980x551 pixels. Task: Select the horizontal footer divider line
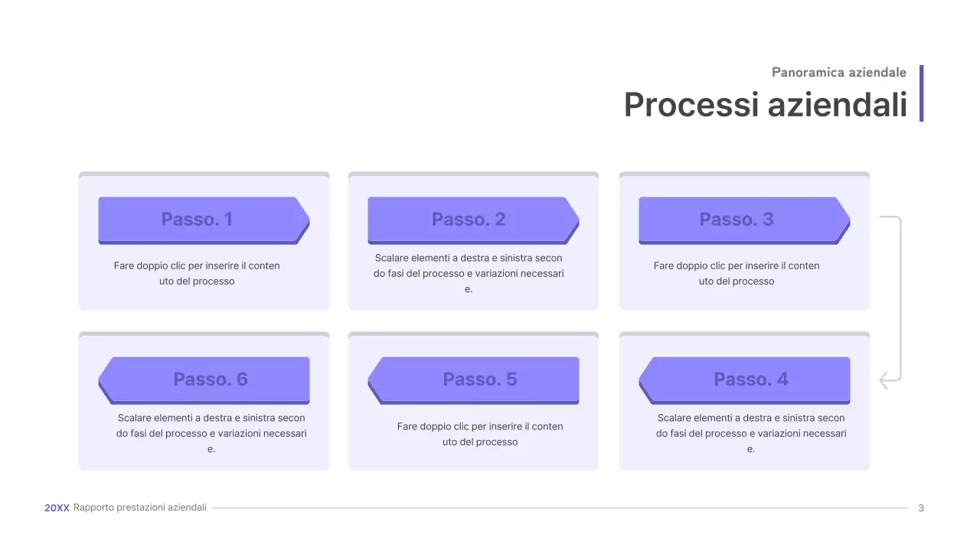(559, 508)
